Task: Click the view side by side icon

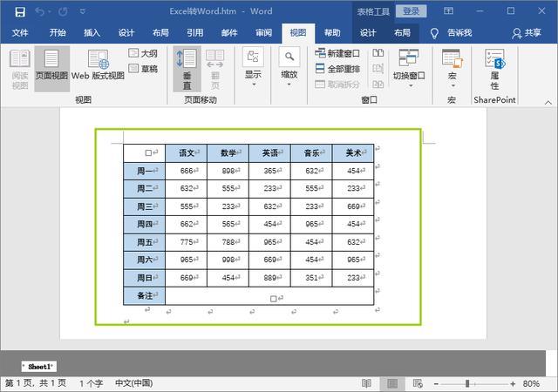Action: [x=378, y=53]
